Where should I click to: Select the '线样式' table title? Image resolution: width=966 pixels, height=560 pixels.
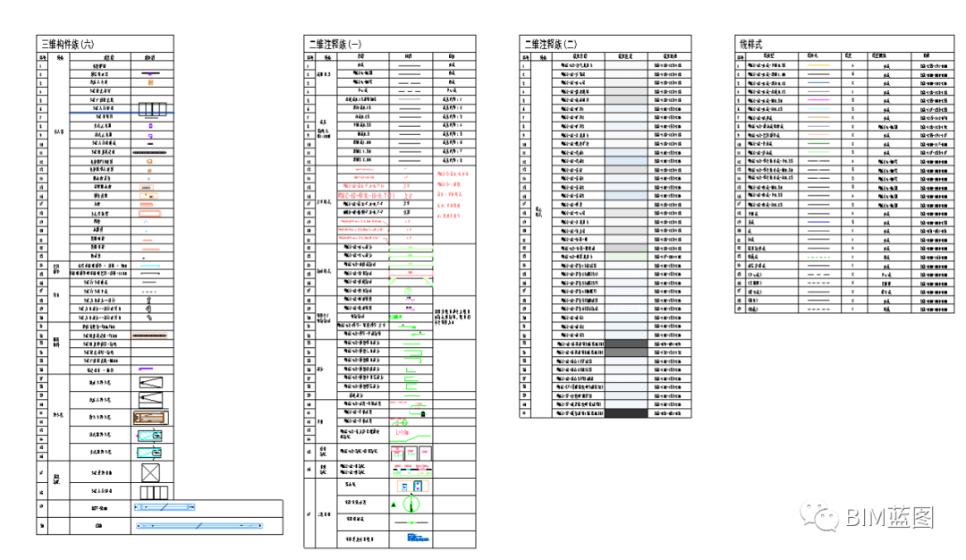click(751, 45)
